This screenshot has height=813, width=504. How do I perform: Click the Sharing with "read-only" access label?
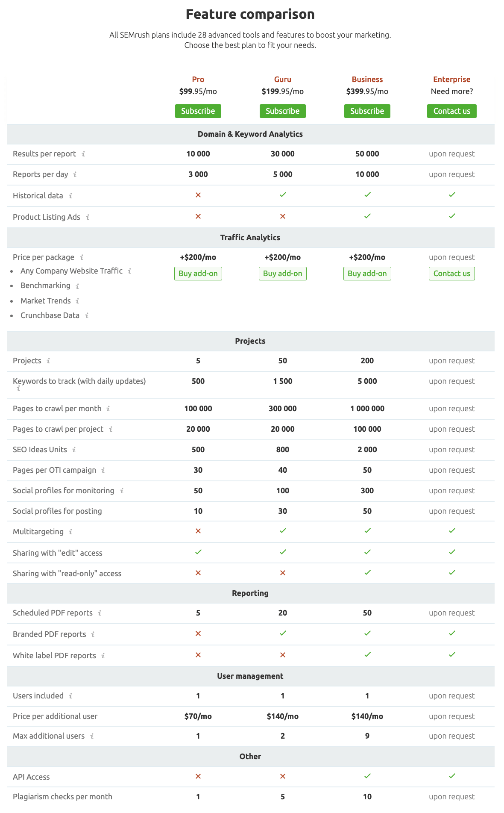(67, 574)
